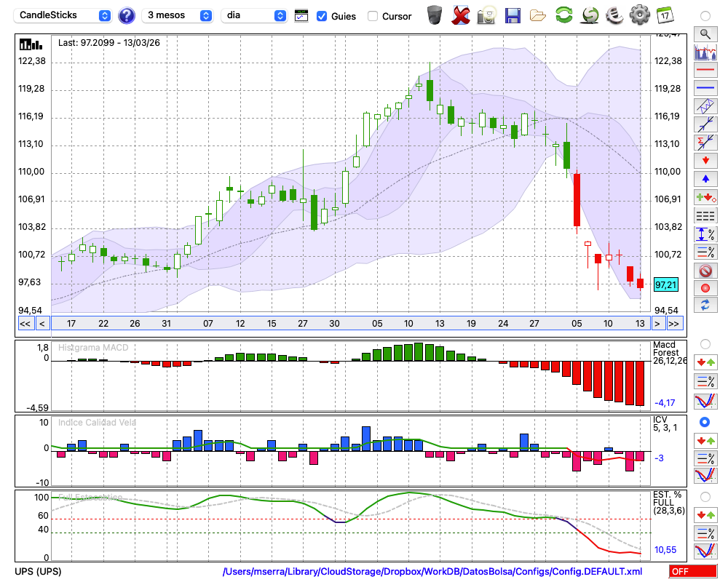Click the UPS (UPS) ticker label
The width and height of the screenshot is (728, 582).
(x=38, y=571)
